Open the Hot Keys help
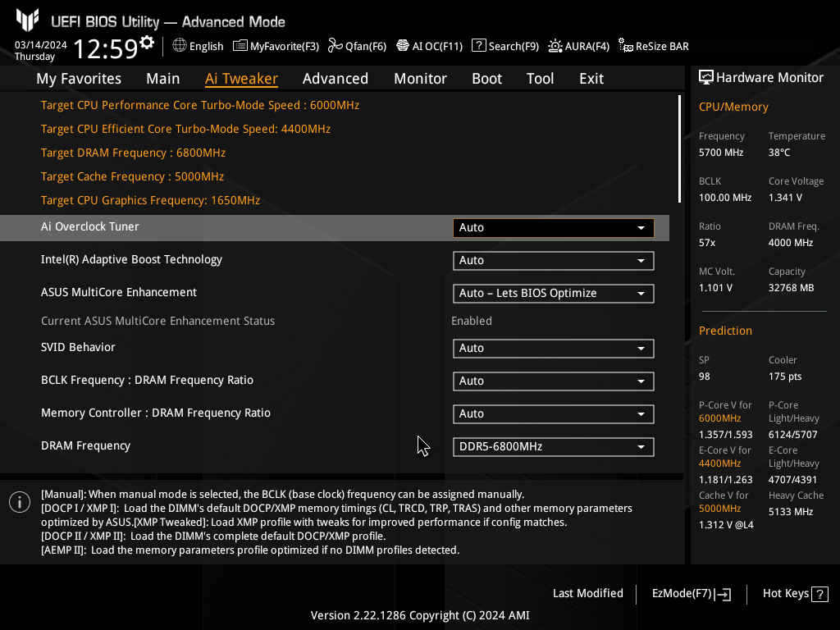 click(x=795, y=594)
